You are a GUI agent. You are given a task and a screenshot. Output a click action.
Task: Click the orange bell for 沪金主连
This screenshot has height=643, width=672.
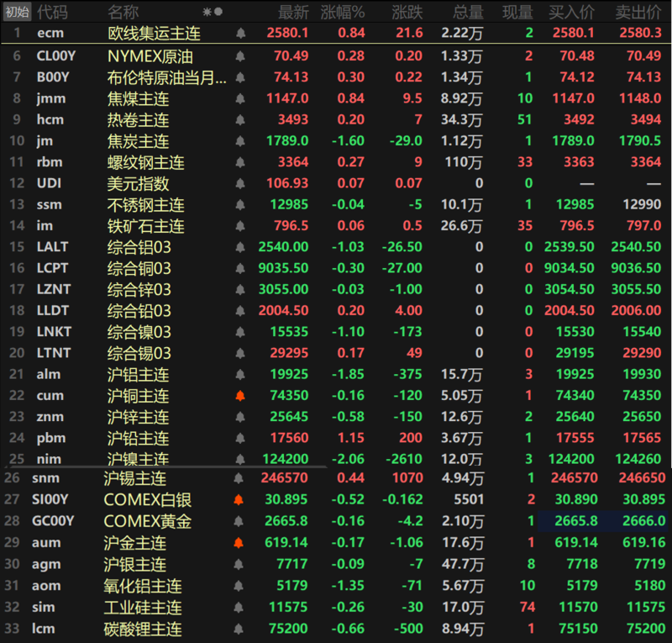click(239, 543)
